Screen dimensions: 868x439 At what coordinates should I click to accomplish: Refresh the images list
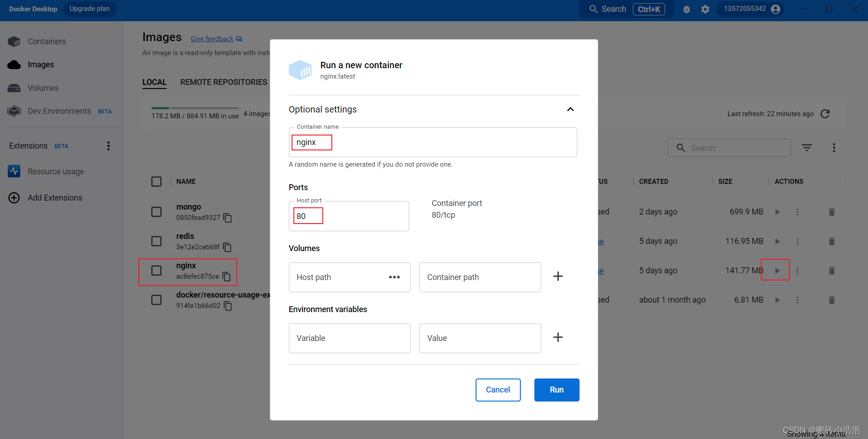tap(825, 114)
